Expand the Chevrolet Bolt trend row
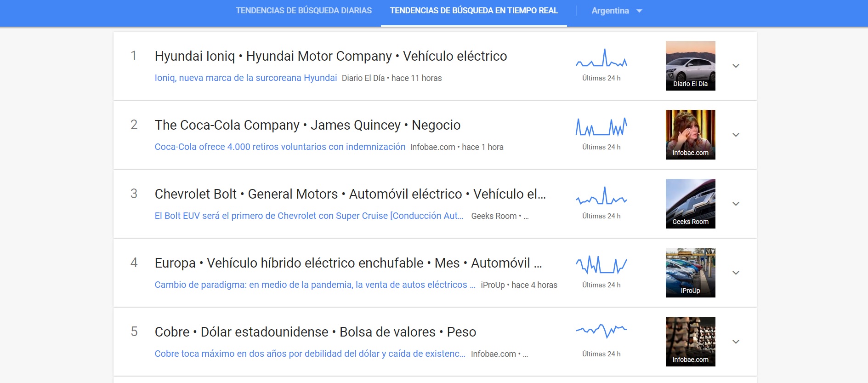Screen dimensions: 868x383 coord(736,204)
